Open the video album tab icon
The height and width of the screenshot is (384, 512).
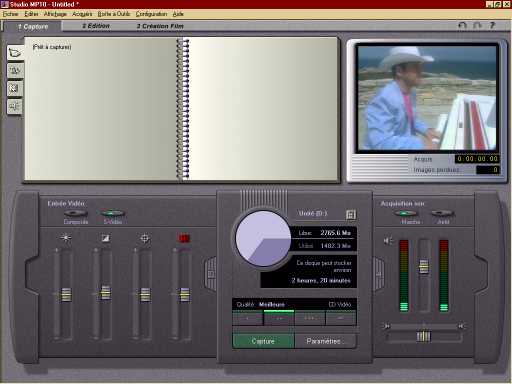[x=15, y=53]
